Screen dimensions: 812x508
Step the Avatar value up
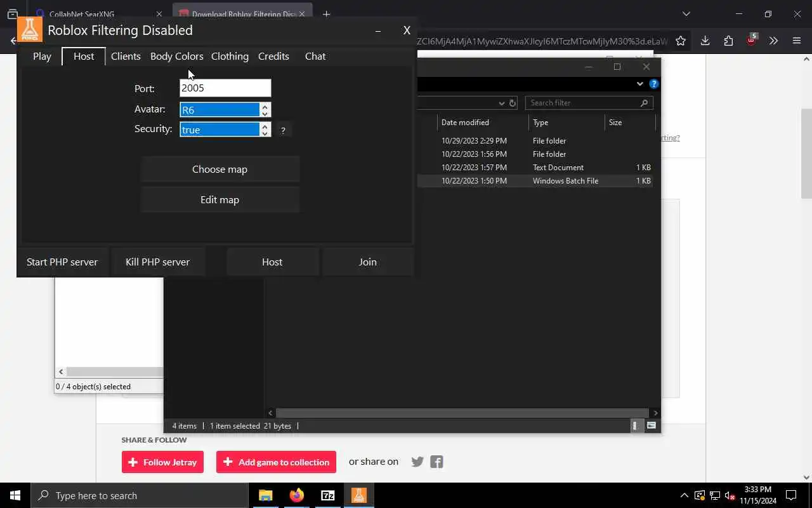click(265, 106)
